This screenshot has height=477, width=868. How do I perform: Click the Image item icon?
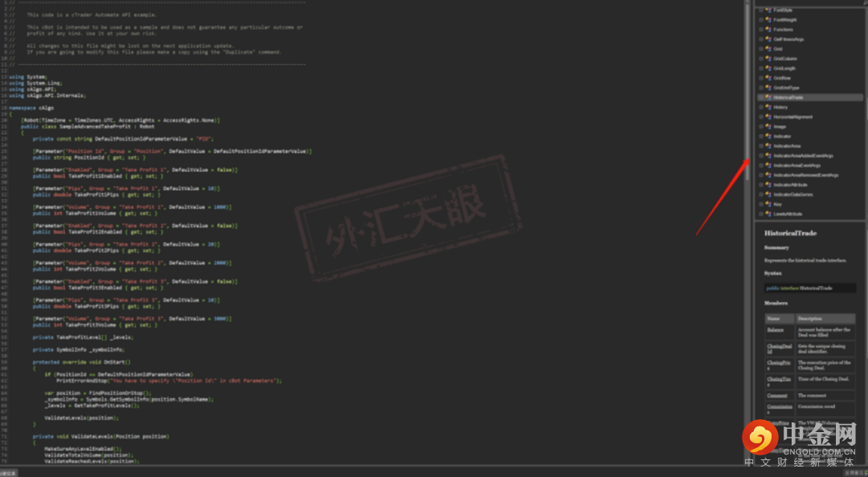tap(768, 126)
